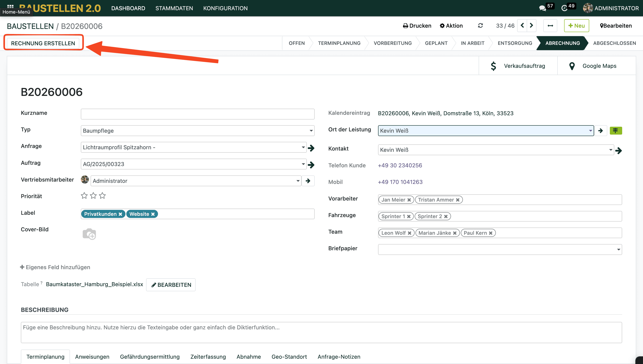The image size is (643, 364).
Task: Expand the Vertriebsmitarbeiter Administrator dropdown
Action: point(298,181)
